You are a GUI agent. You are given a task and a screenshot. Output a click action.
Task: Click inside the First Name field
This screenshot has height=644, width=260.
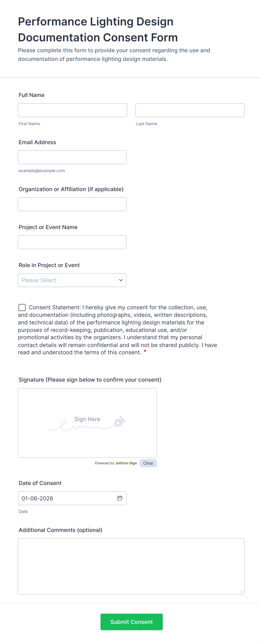click(x=72, y=110)
